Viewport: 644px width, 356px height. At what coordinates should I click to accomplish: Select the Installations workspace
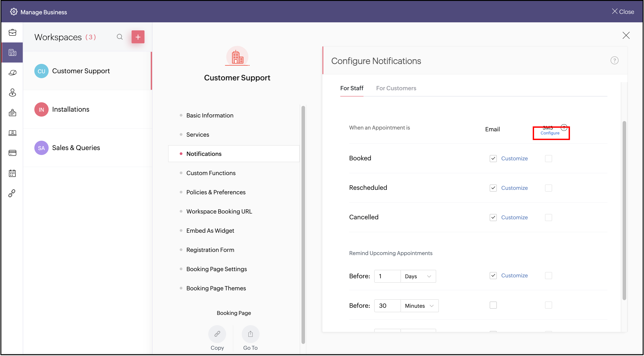point(71,109)
